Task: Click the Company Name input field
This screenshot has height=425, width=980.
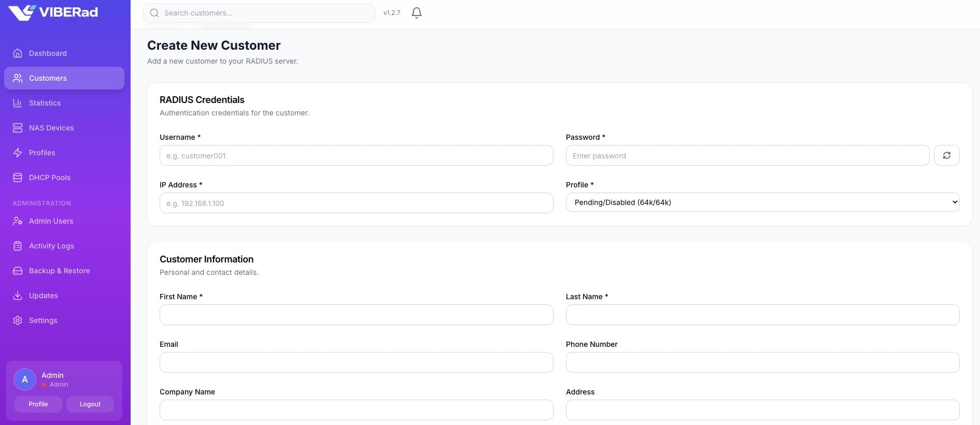Action: pyautogui.click(x=357, y=410)
